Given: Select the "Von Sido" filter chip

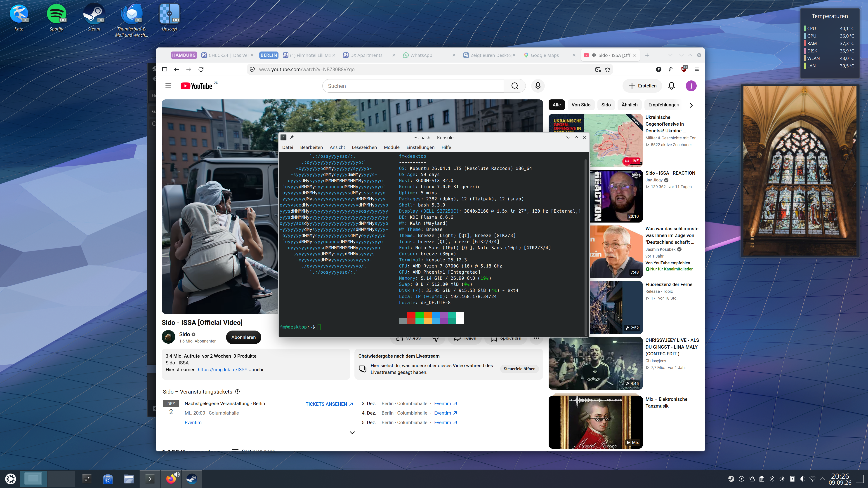Looking at the screenshot, I should [x=581, y=105].
